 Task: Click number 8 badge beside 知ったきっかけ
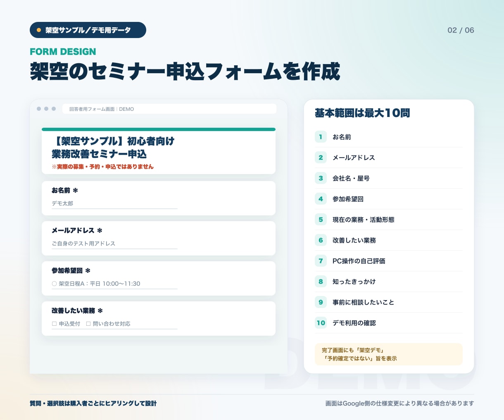pyautogui.click(x=321, y=282)
